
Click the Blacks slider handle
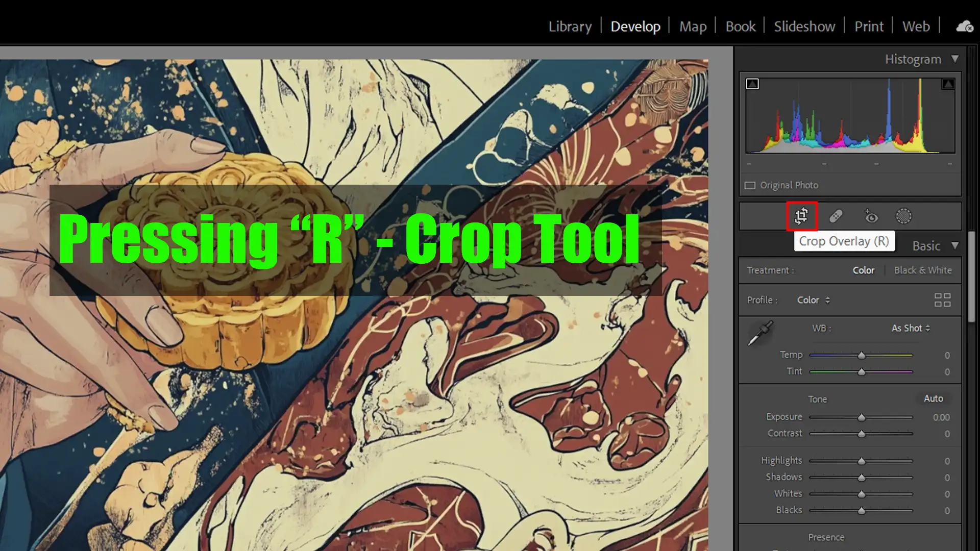(862, 511)
